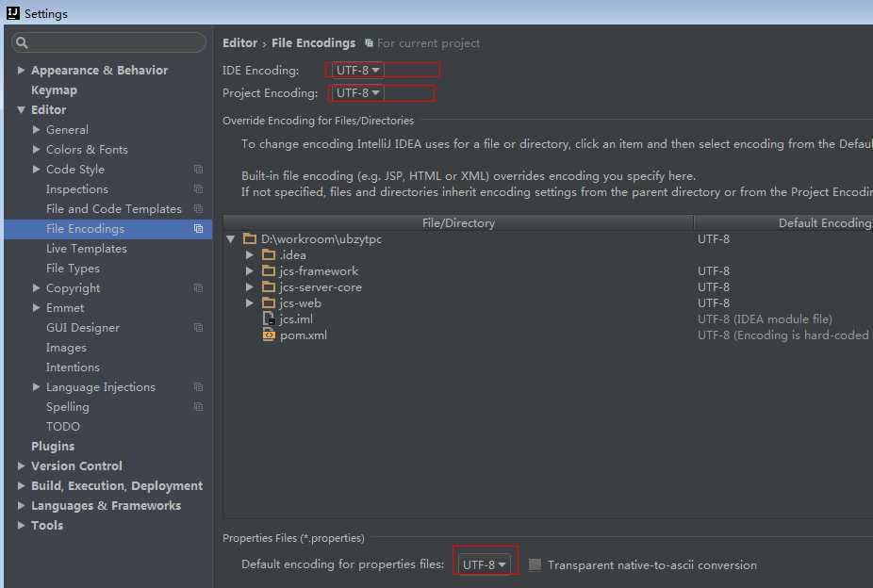Screen dimensions: 873x588
Task: Open the IDE Encoding dropdown
Action: click(358, 70)
